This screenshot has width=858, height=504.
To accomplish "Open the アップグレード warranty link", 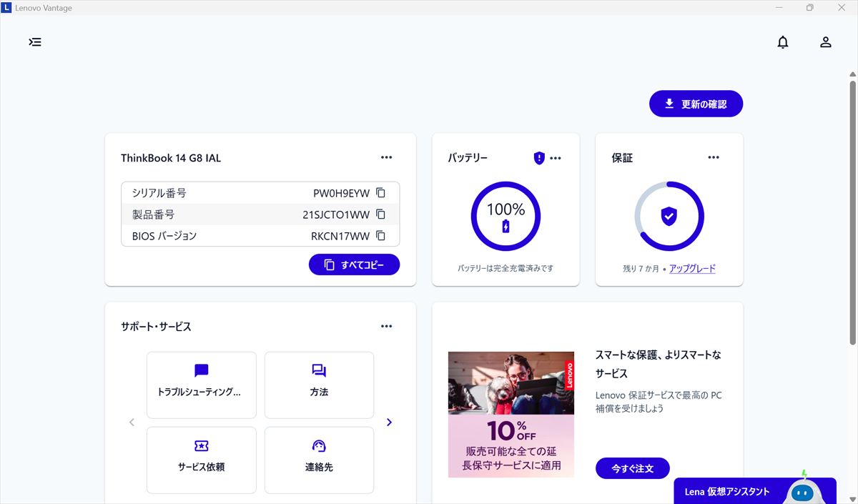I will (692, 269).
